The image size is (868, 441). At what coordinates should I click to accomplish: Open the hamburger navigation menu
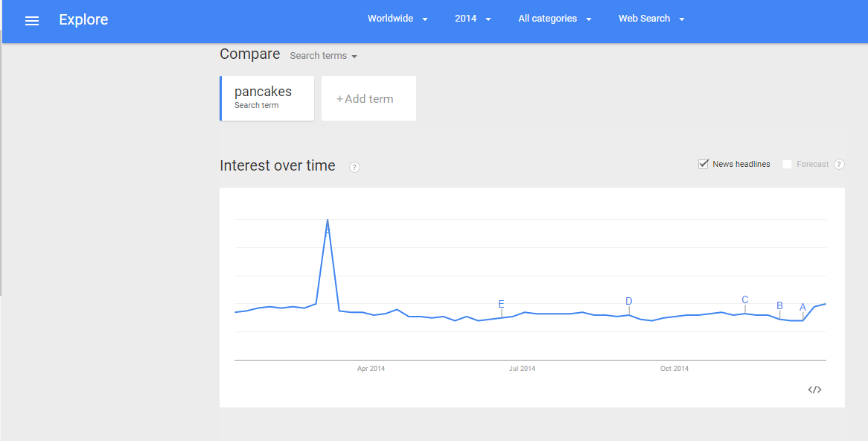(x=32, y=21)
